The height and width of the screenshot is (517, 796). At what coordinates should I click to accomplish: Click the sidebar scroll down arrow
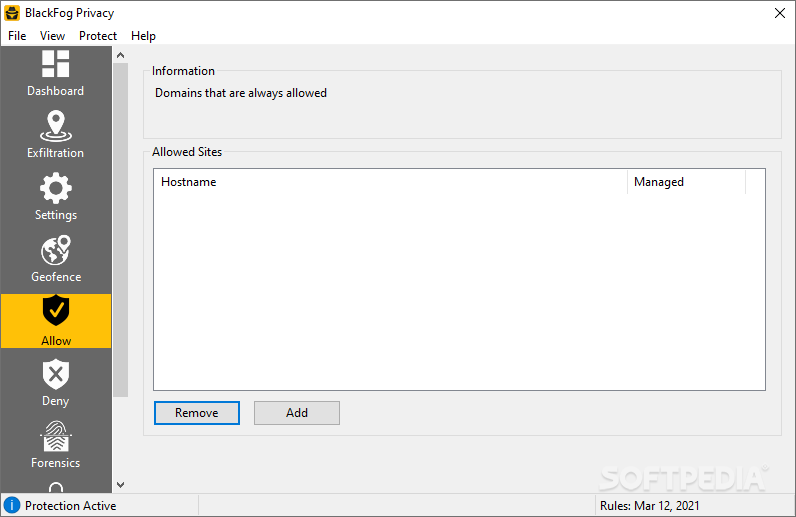point(120,485)
